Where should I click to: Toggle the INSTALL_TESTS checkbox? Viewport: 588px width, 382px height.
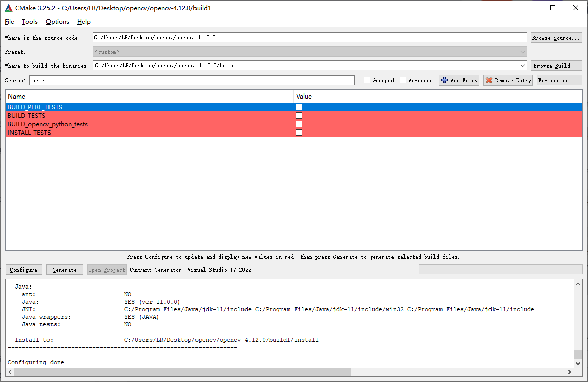pos(299,133)
